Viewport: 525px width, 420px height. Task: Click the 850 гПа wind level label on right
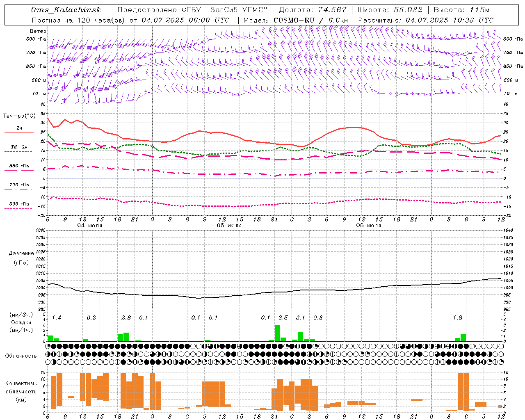pos(513,66)
